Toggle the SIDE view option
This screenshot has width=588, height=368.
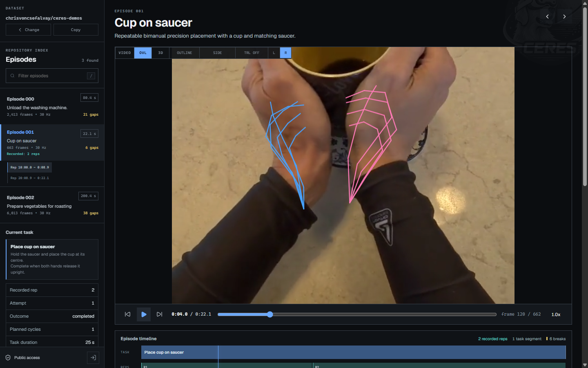[x=217, y=53]
